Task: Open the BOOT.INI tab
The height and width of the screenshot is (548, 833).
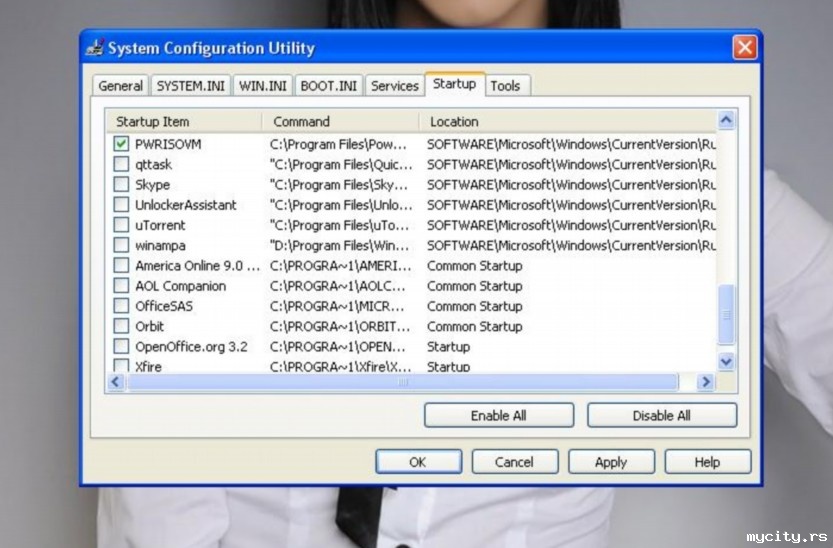Action: coord(328,86)
